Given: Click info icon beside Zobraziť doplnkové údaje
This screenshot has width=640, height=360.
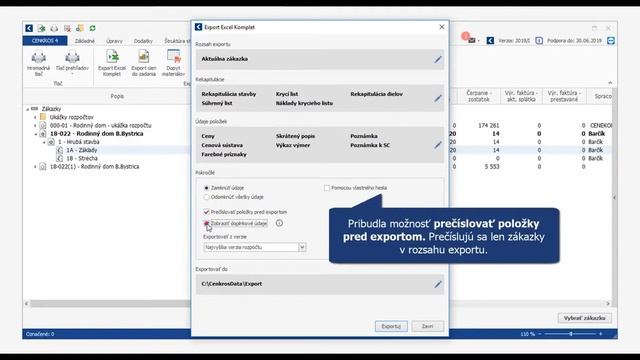Looking at the screenshot, I should point(279,223).
